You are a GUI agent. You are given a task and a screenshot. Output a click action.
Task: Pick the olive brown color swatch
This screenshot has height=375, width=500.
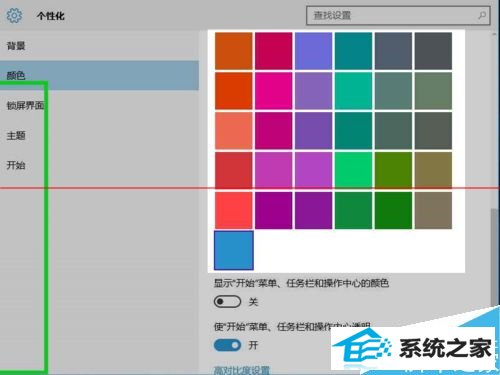[433, 170]
